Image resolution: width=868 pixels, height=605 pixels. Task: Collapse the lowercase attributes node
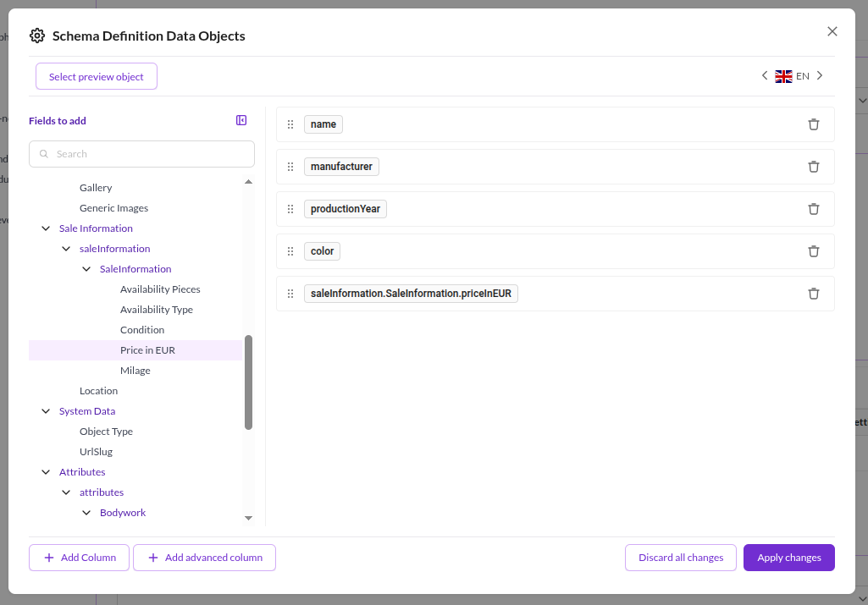coord(66,492)
